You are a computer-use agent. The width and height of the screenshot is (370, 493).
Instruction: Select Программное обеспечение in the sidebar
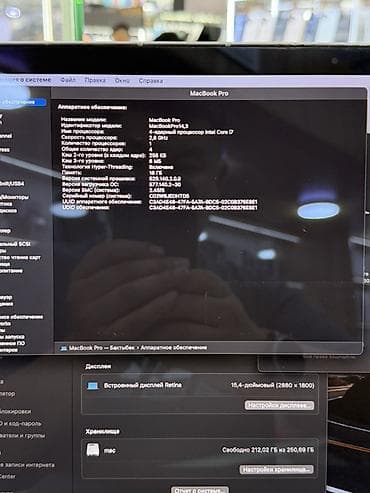(x=22, y=317)
